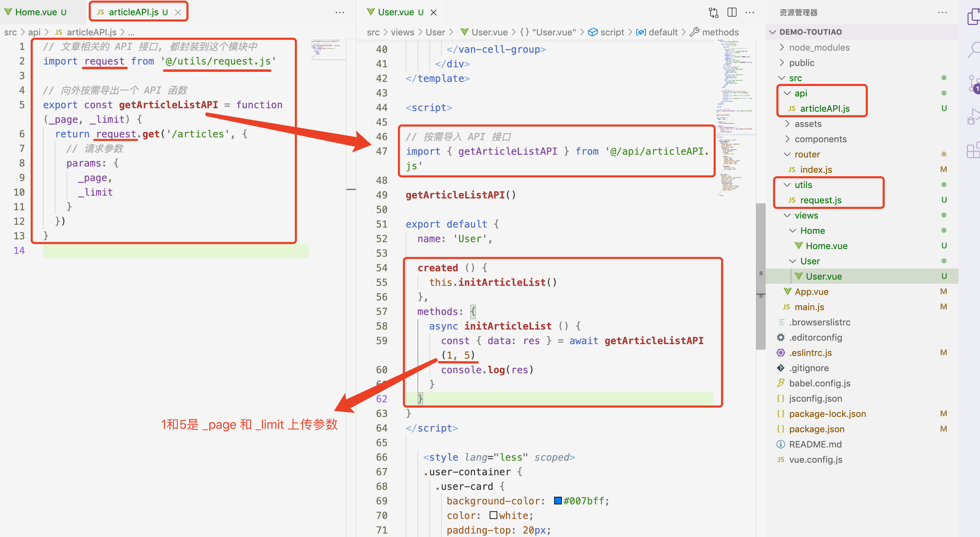980x537 pixels.
Task: Open Source Control view in activity bar
Action: pos(973,84)
